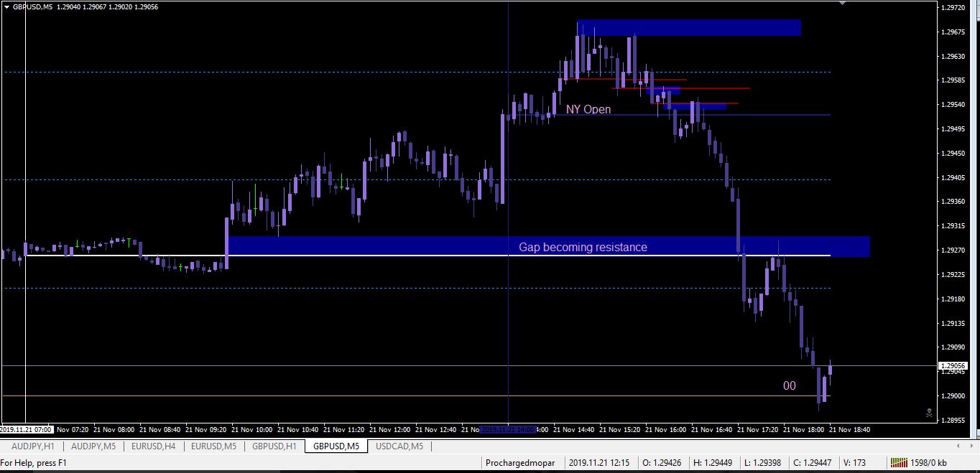Click the highlighted vertical-line date label on time axis
Screen dimensions: 980x473
[x=508, y=429]
